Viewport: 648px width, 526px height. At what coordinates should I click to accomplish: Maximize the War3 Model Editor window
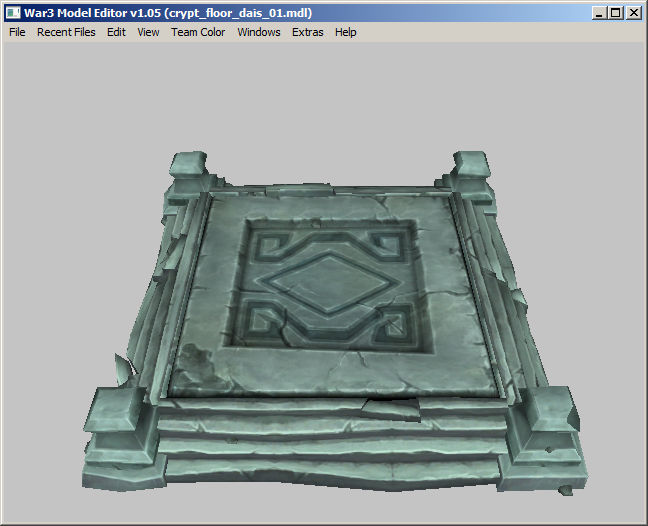tap(616, 13)
